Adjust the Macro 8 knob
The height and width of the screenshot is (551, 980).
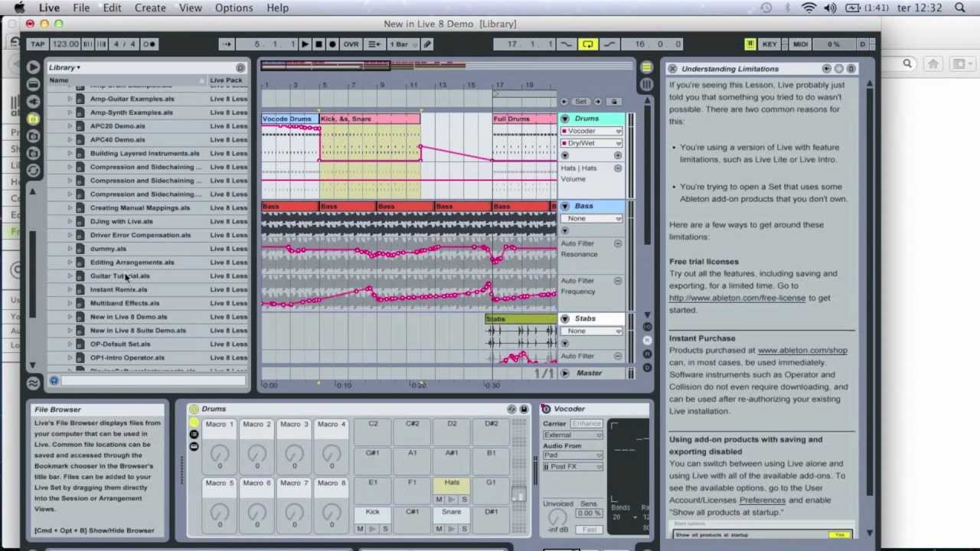pyautogui.click(x=332, y=513)
